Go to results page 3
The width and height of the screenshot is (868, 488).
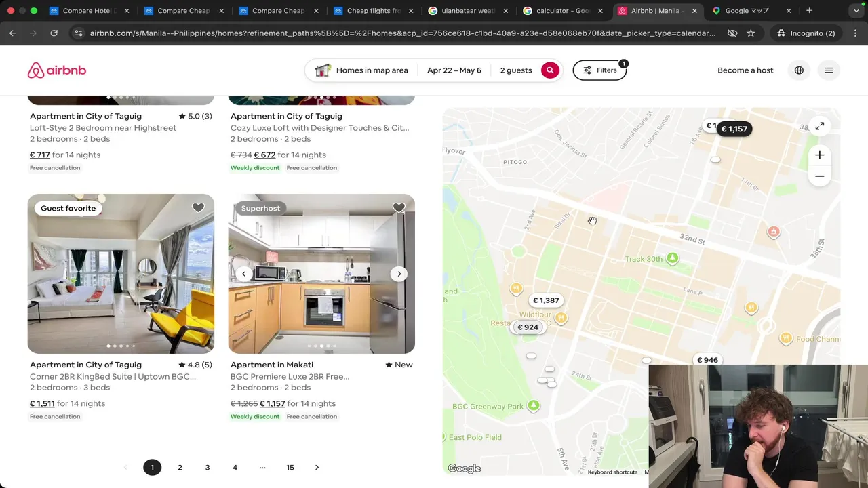click(208, 467)
